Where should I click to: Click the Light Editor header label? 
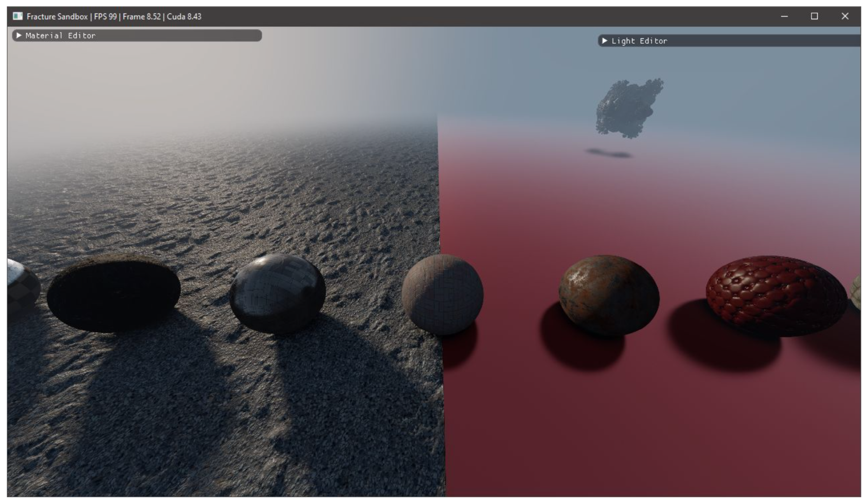click(639, 41)
